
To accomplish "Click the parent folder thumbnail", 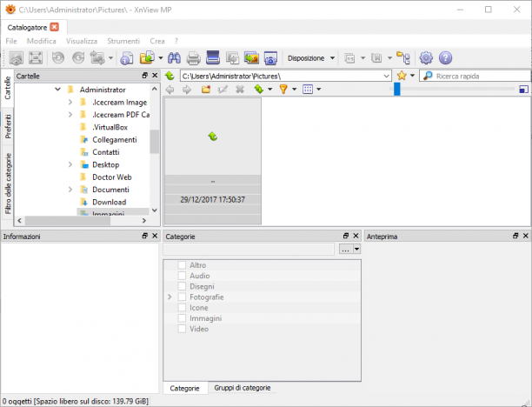I will click(213, 161).
